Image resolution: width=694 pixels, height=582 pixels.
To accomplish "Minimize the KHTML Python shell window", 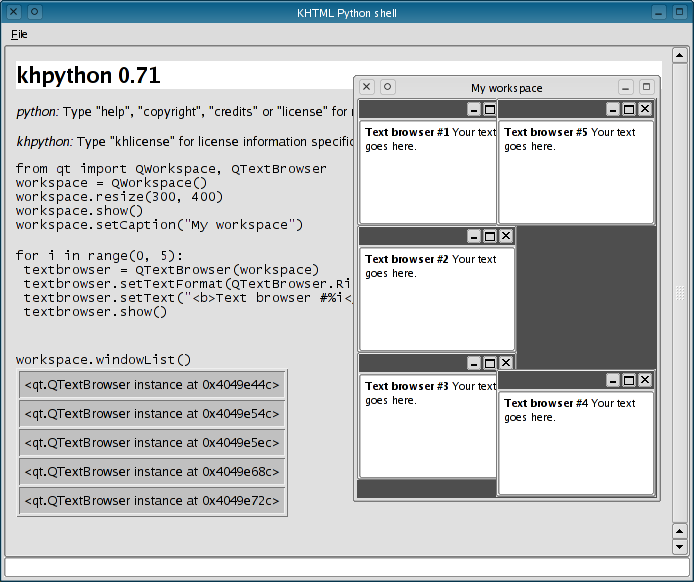I will click(659, 12).
